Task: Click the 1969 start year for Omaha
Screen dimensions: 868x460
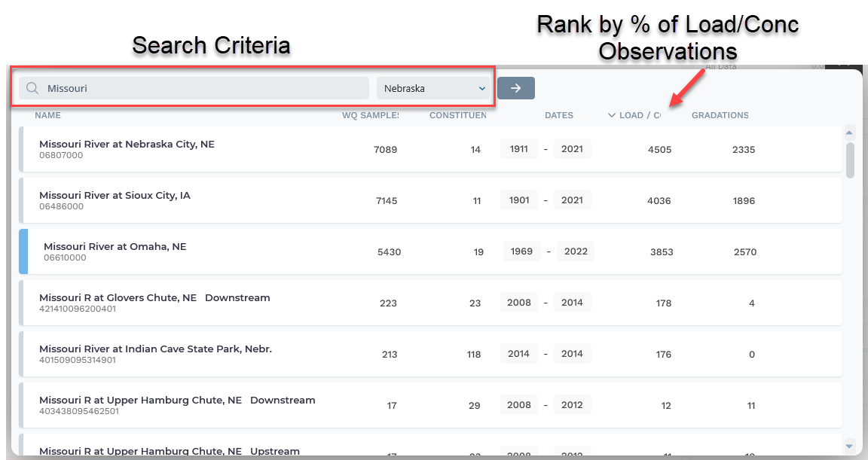Action: coord(521,251)
